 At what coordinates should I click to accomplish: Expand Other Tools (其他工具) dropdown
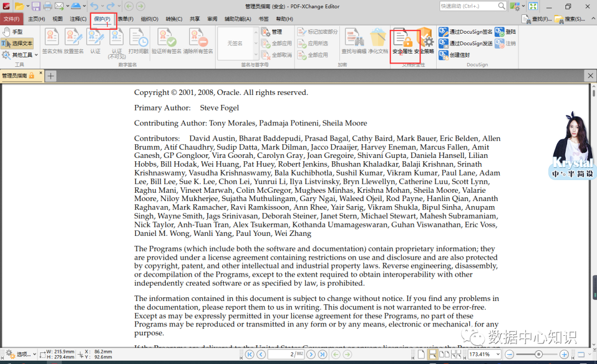click(x=20, y=55)
